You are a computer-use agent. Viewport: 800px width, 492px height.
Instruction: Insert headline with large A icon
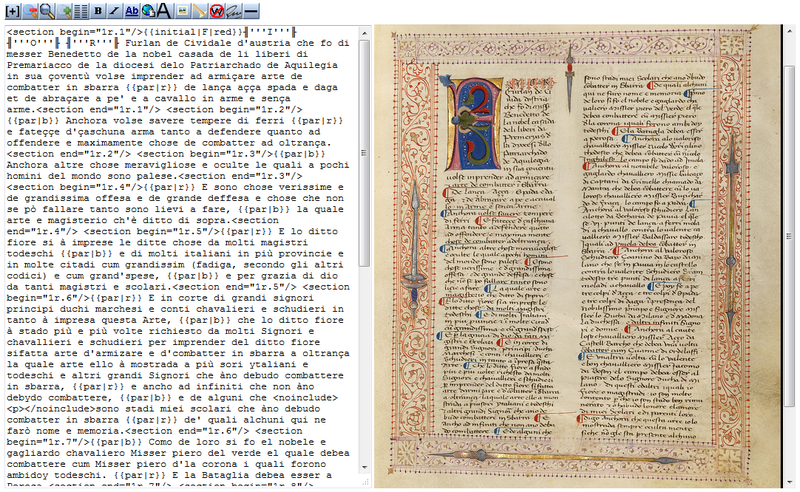click(164, 11)
